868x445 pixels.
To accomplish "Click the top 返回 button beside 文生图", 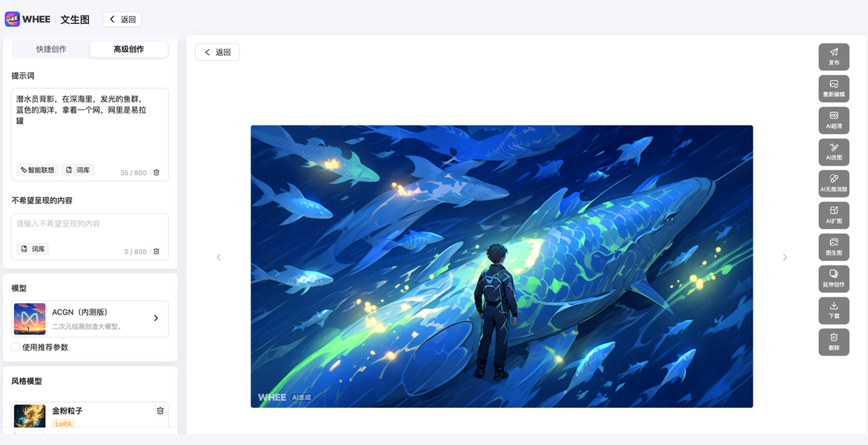I will (x=122, y=19).
